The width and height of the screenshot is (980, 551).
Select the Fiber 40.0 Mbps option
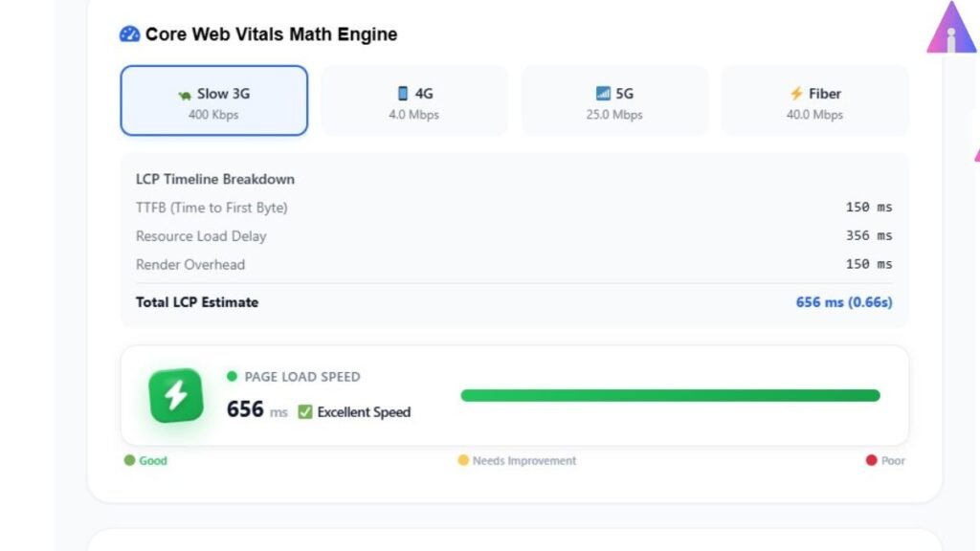815,100
